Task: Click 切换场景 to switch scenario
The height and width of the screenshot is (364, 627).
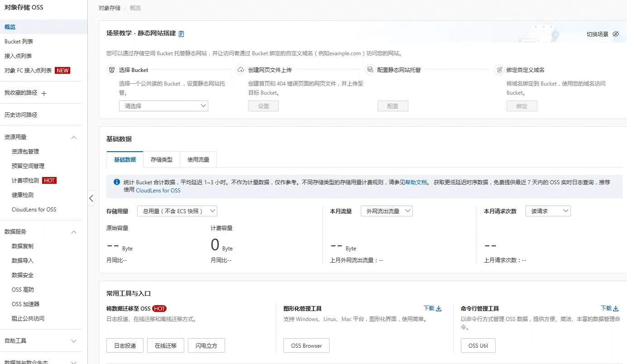Action: (x=598, y=34)
